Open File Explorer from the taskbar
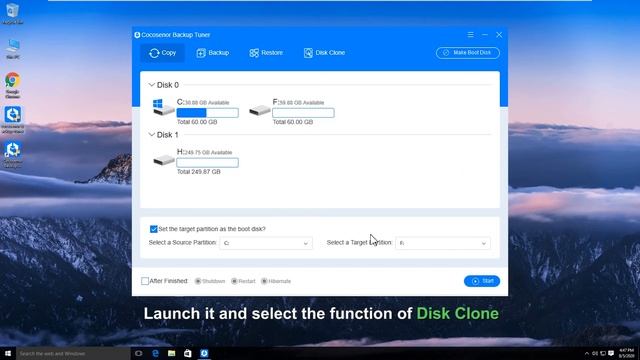 [x=171, y=353]
